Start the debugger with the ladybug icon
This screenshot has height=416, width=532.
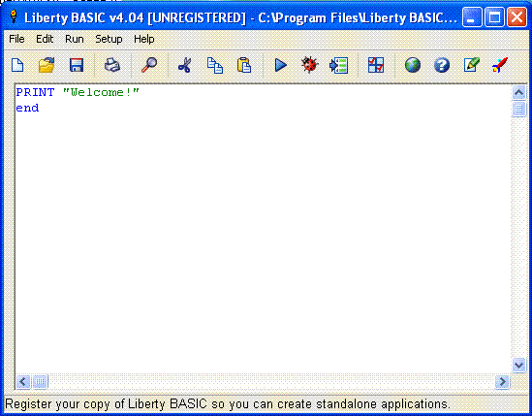[309, 65]
